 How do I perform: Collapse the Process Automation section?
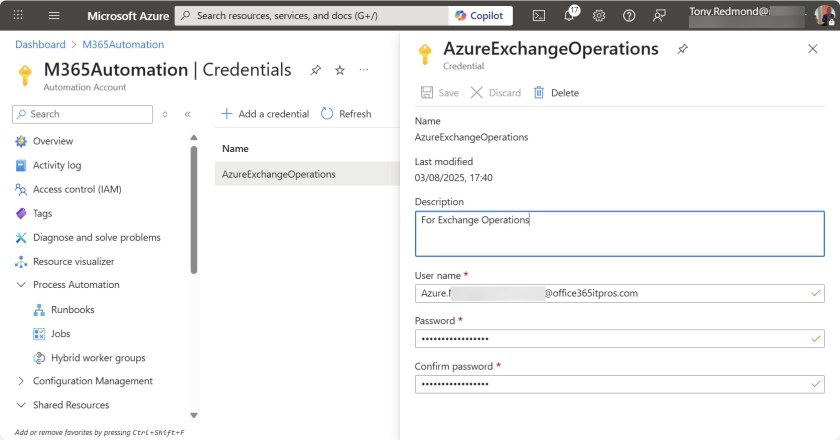click(x=21, y=285)
